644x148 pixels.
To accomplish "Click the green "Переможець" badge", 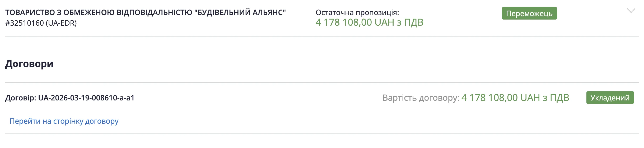I will pyautogui.click(x=529, y=13).
